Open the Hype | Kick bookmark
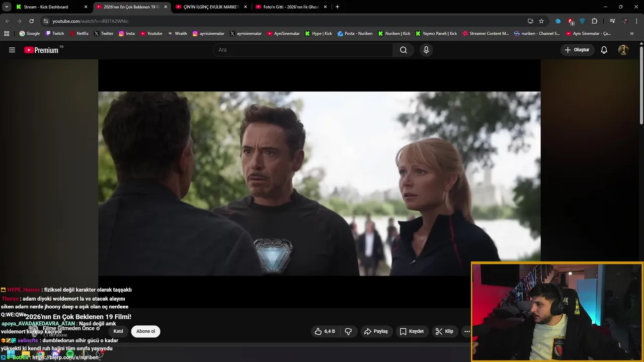The height and width of the screenshot is (362, 644). (x=318, y=34)
